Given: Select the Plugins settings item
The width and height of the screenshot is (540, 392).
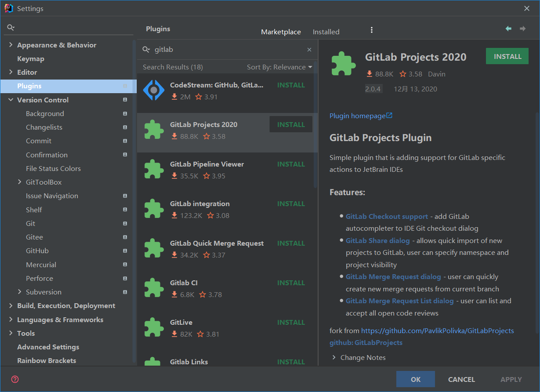Looking at the screenshot, I should click(68, 86).
